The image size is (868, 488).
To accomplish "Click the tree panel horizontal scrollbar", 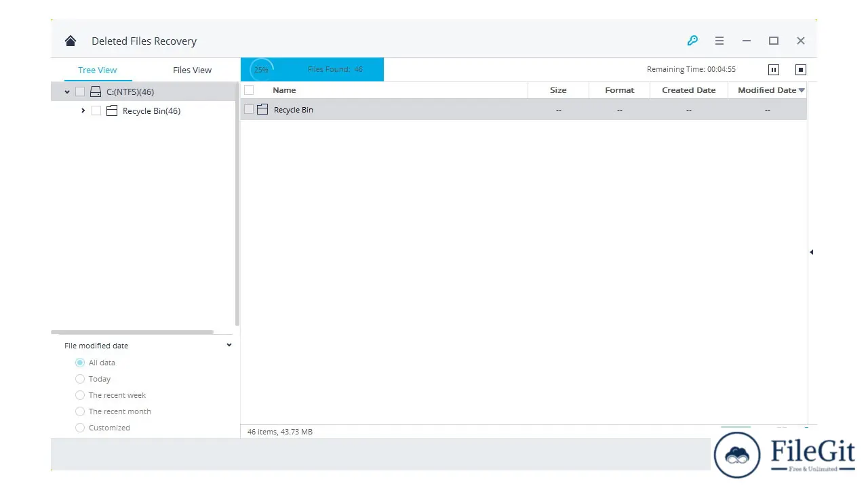I will point(132,332).
